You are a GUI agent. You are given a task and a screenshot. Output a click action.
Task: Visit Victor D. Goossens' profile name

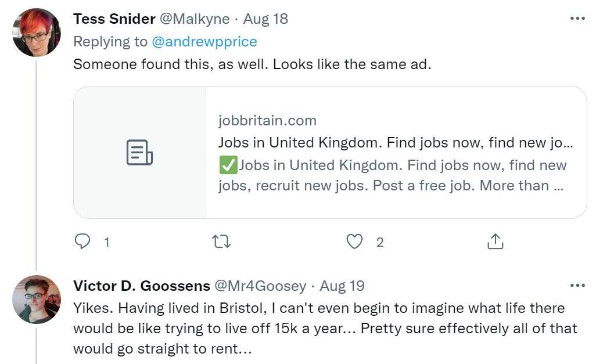(142, 286)
